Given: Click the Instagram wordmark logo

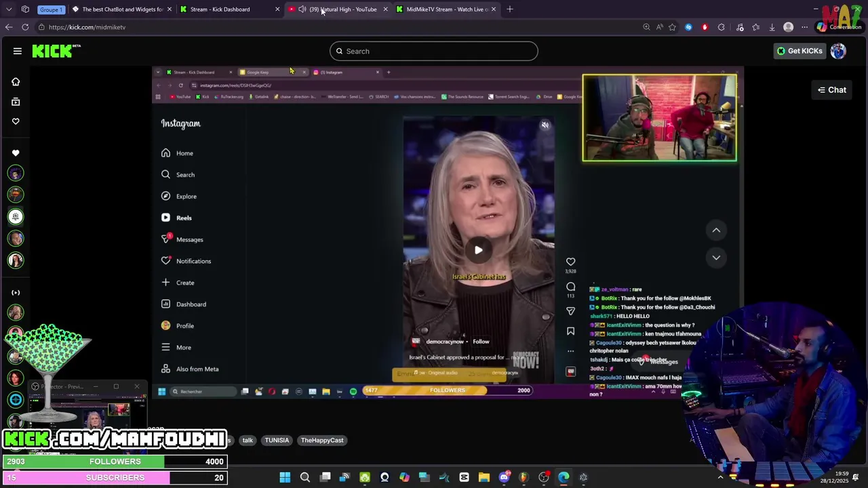Looking at the screenshot, I should (181, 123).
